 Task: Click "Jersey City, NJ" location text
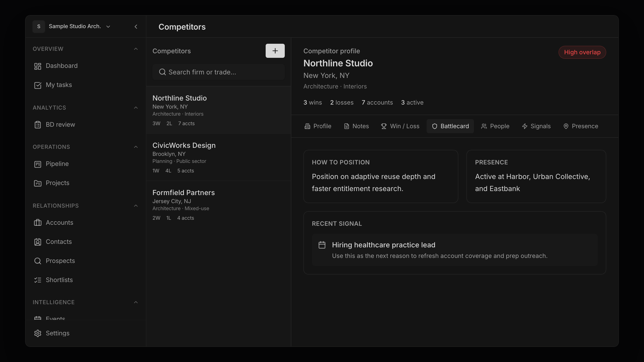[172, 201]
